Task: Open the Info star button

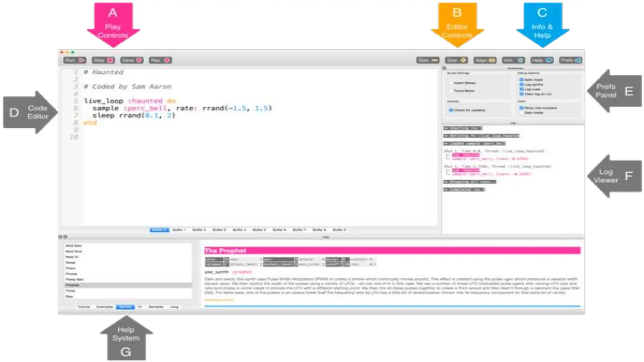Action: (513, 60)
